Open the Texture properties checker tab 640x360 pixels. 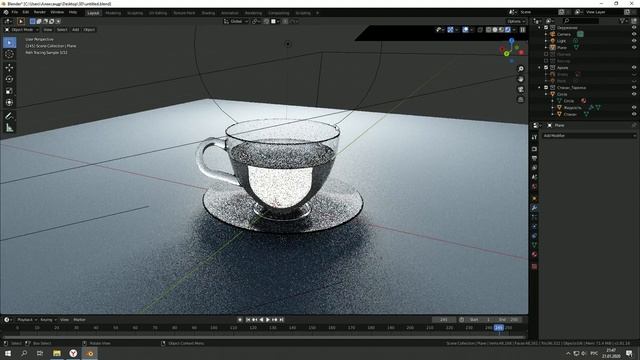tap(534, 267)
